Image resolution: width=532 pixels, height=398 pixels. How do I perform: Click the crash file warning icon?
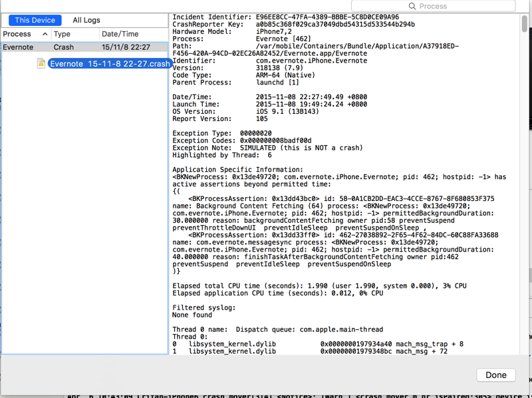click(41, 63)
